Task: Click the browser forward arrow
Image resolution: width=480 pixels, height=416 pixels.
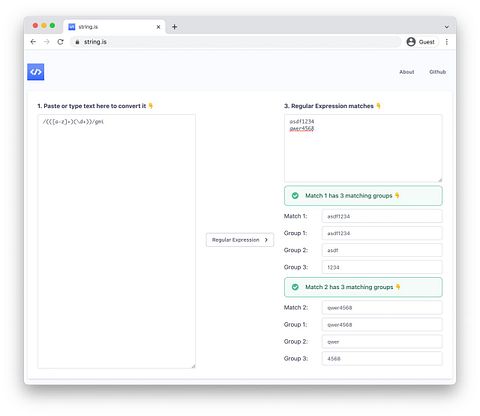Action: (47, 42)
